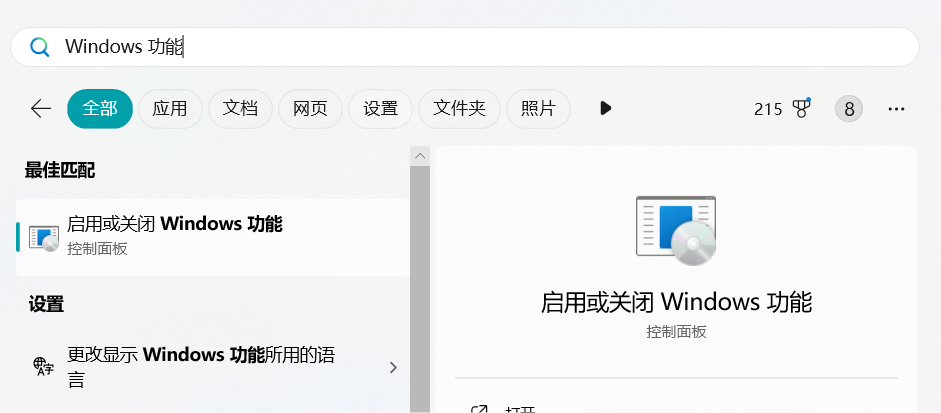
Task: Open the account avatar labeled 8
Action: coord(849,109)
